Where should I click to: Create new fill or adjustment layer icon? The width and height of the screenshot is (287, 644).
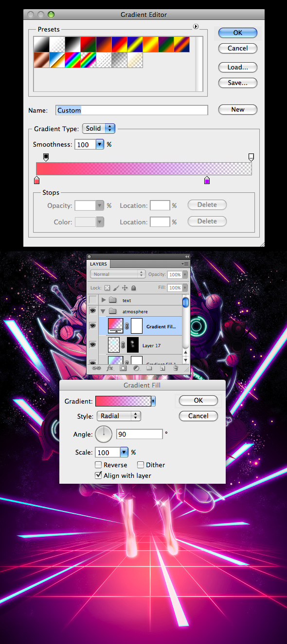pos(136,369)
